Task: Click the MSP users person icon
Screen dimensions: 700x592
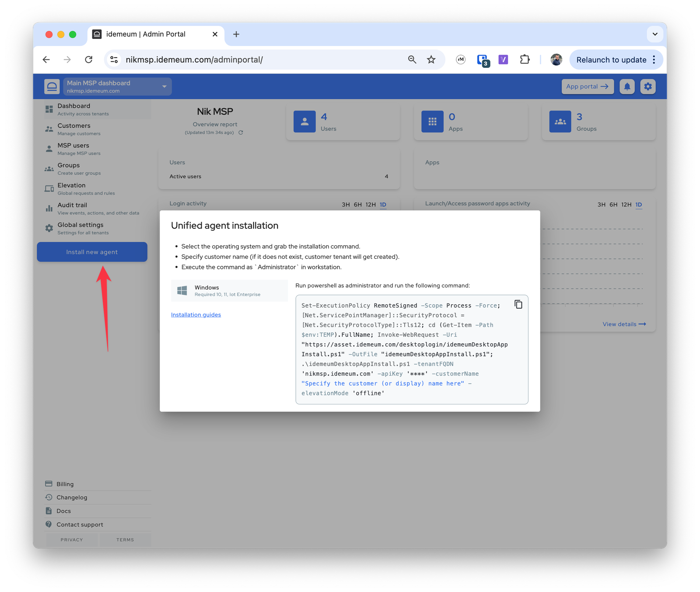Action: (49, 149)
